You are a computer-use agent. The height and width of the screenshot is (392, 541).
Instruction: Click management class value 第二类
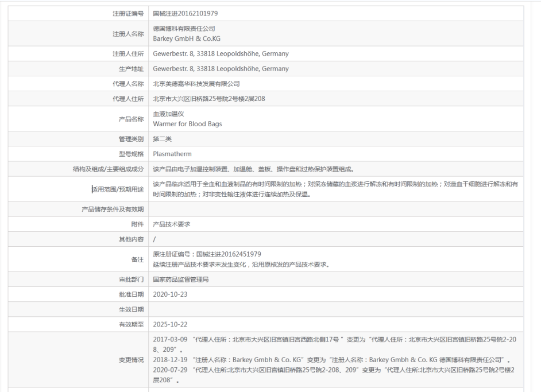pos(162,139)
